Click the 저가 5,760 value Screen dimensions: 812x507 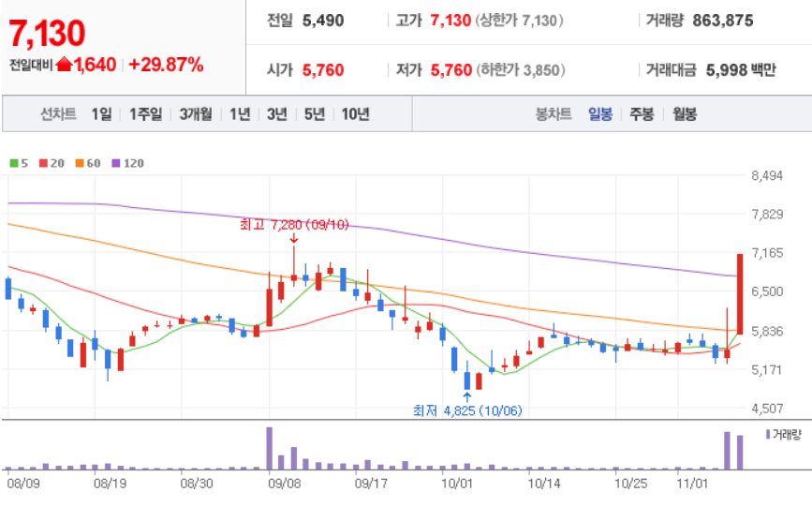[x=451, y=70]
